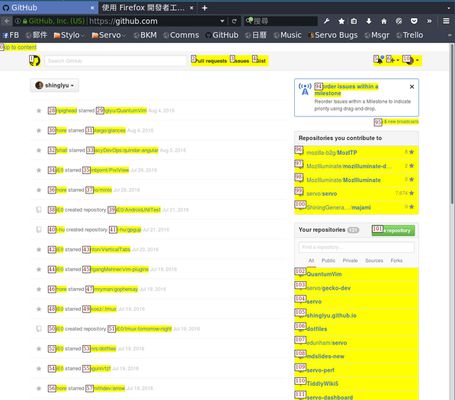
Task: Select the Forks repositories filter tab
Action: click(397, 260)
